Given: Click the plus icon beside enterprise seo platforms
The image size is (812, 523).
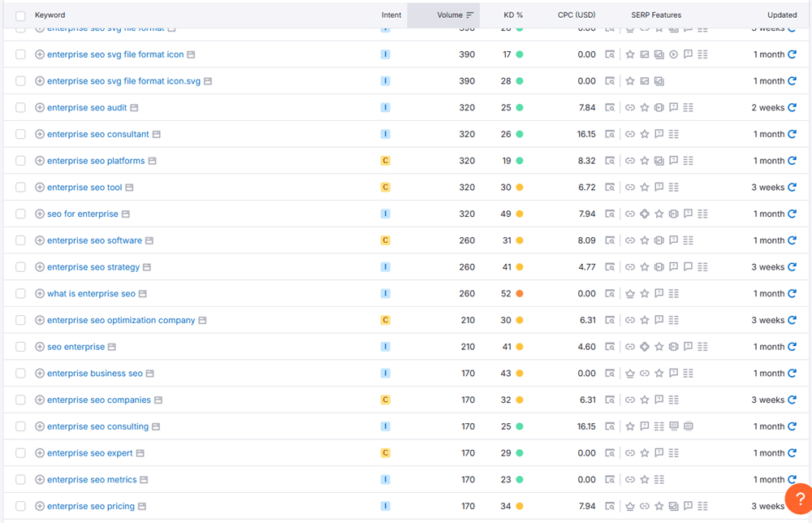Looking at the screenshot, I should pyautogui.click(x=39, y=160).
